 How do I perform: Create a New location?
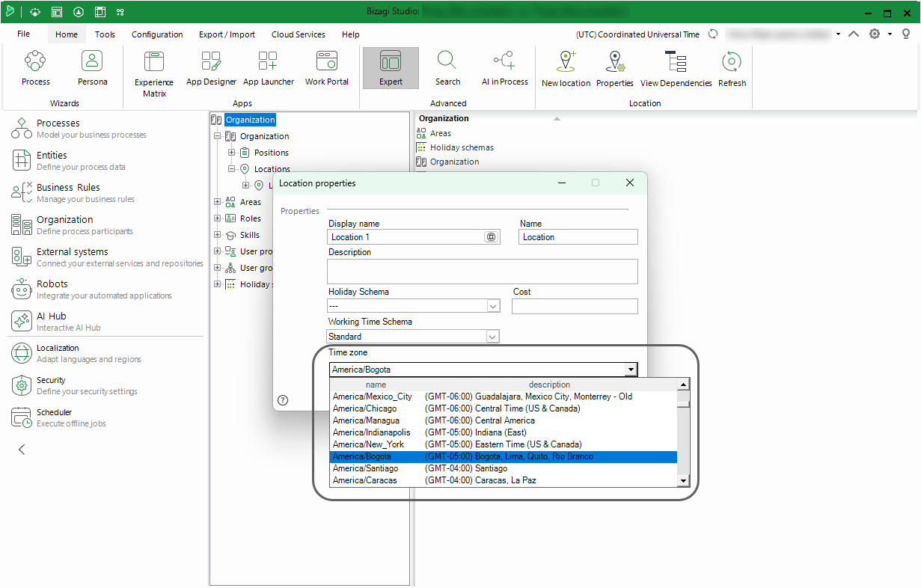tap(566, 70)
